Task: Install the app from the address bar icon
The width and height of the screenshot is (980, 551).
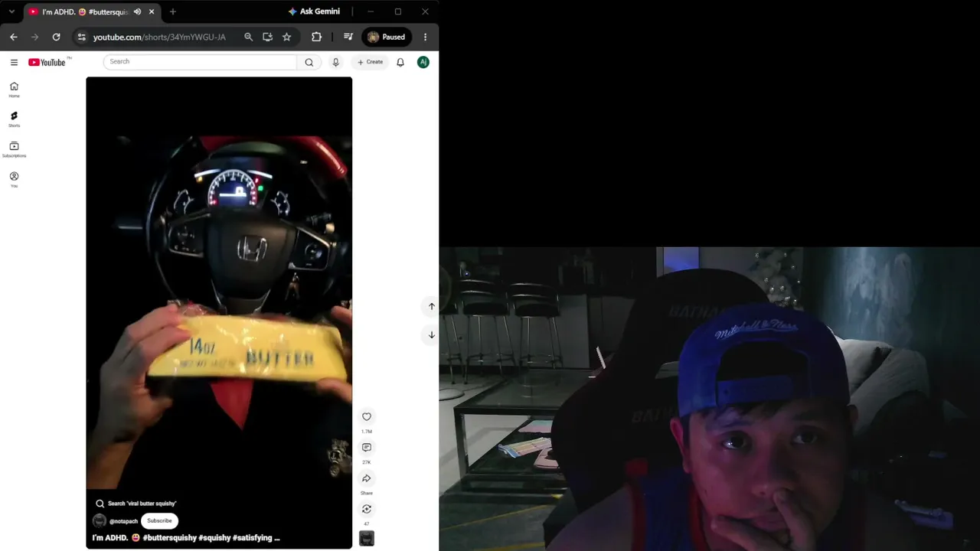Action: (267, 37)
